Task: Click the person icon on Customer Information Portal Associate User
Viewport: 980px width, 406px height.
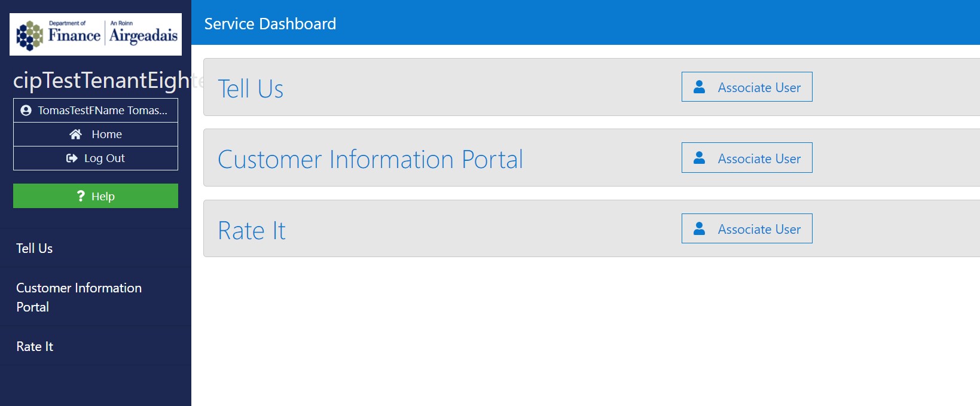Action: click(x=698, y=157)
